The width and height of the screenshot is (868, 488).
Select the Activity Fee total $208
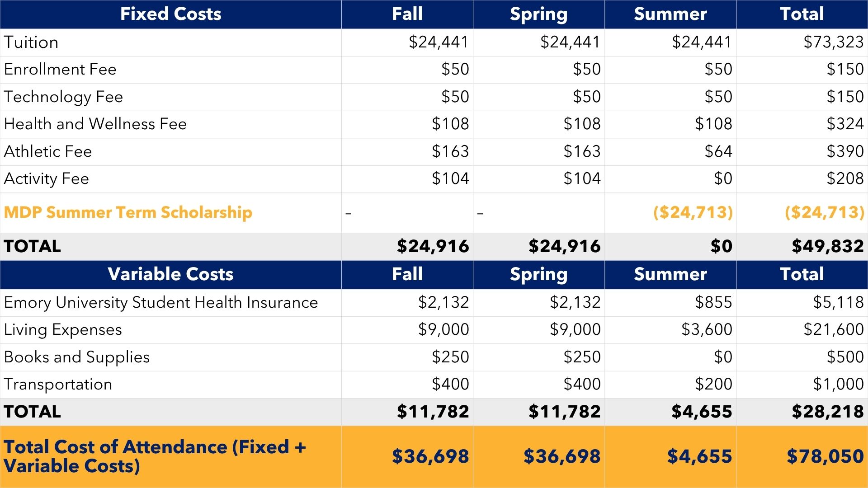[845, 178]
